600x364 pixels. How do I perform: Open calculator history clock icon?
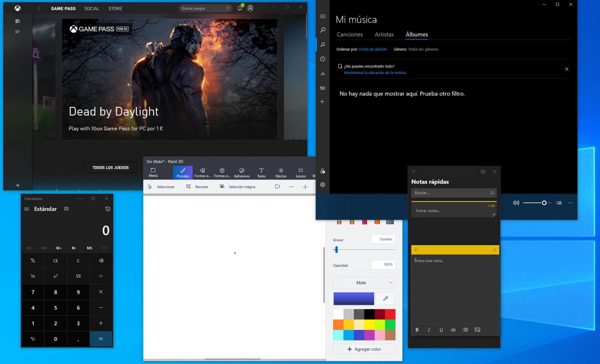click(x=107, y=209)
